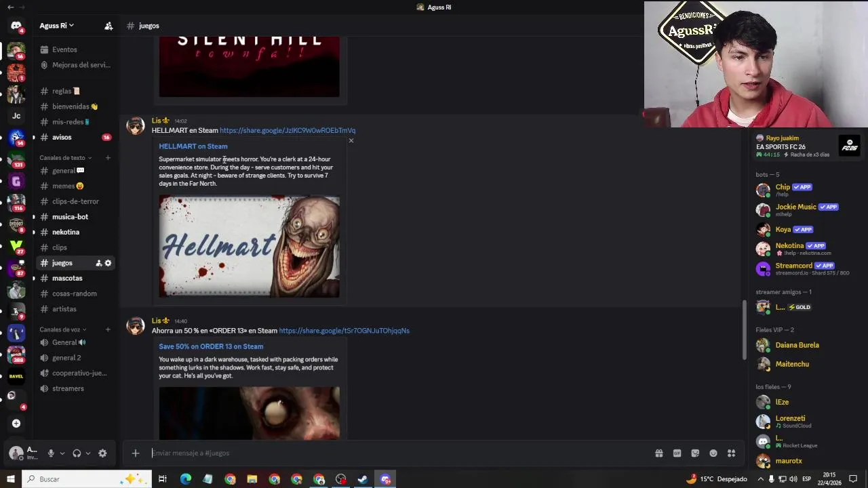This screenshot has height=488, width=868.
Task: Collapse the Canales de voz category
Action: (x=63, y=329)
